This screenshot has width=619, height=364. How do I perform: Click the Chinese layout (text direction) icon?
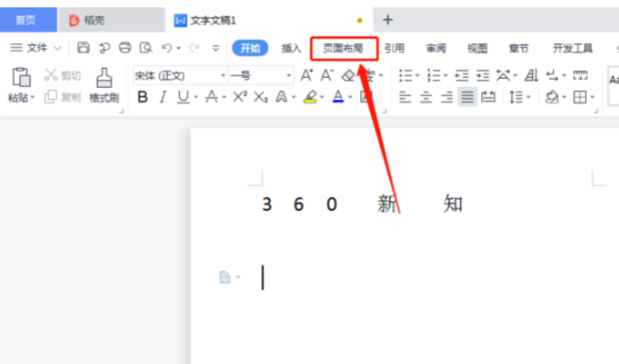[x=503, y=75]
